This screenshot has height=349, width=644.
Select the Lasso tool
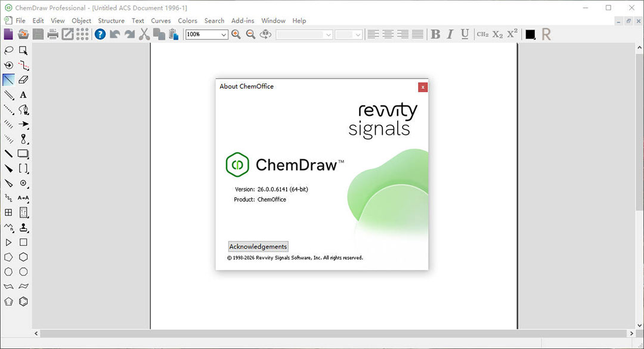click(x=8, y=51)
